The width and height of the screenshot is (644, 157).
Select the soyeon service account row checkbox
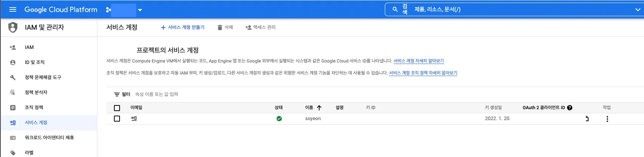(x=117, y=119)
